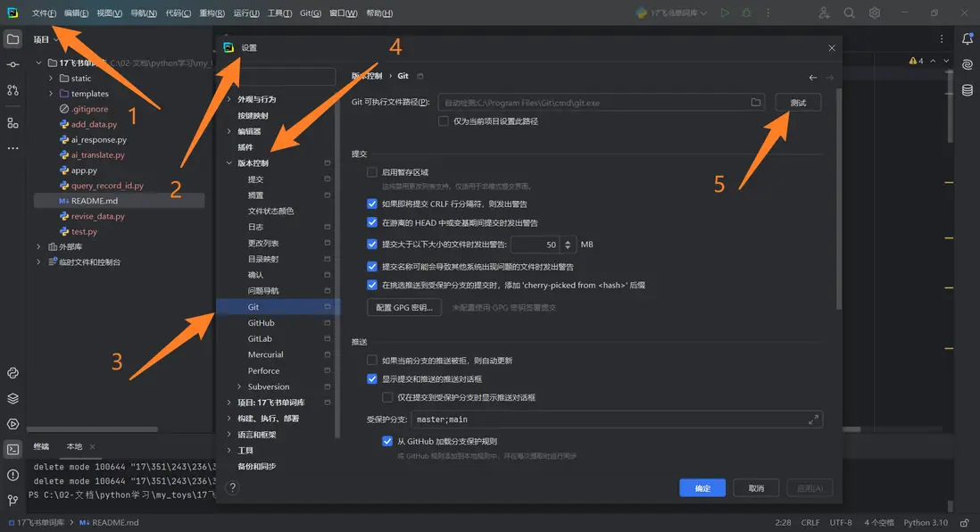Toggle the large file size warning checkbox
The height and width of the screenshot is (532, 980).
[372, 245]
